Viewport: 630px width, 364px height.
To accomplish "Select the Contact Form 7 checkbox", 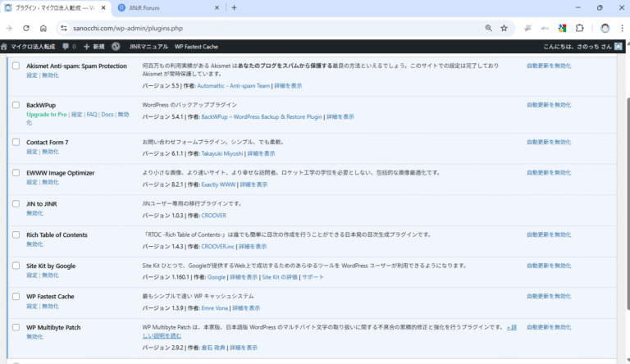I will pyautogui.click(x=16, y=143).
